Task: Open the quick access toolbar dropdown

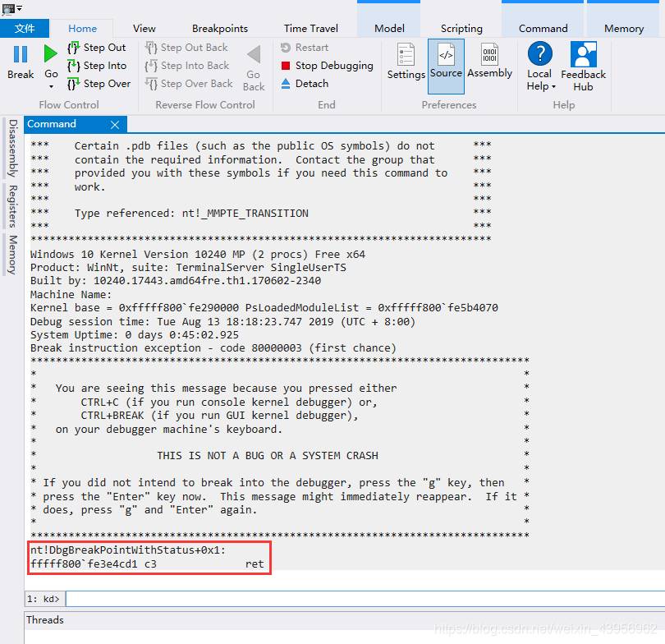Action: (x=19, y=8)
